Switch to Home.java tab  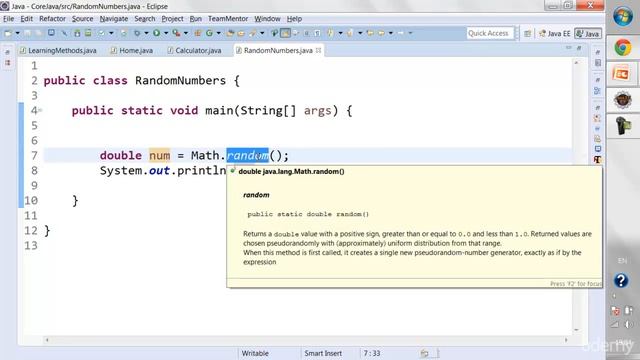(x=132, y=51)
